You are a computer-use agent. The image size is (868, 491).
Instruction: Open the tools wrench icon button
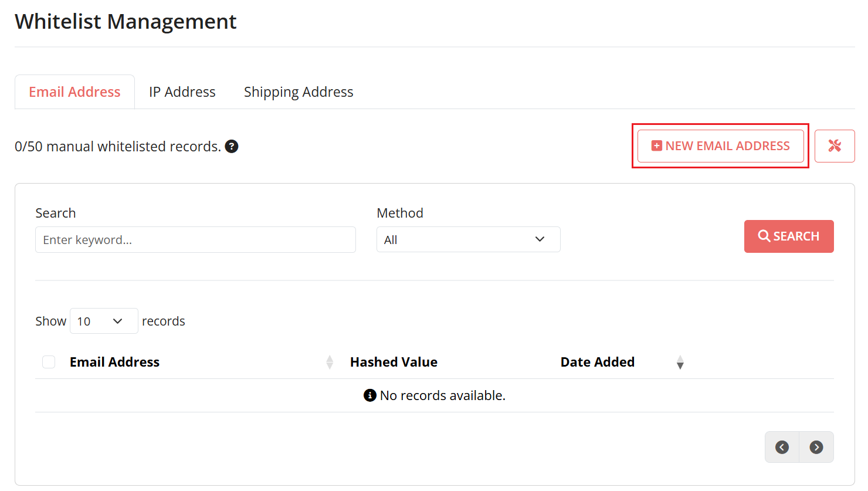click(x=834, y=146)
